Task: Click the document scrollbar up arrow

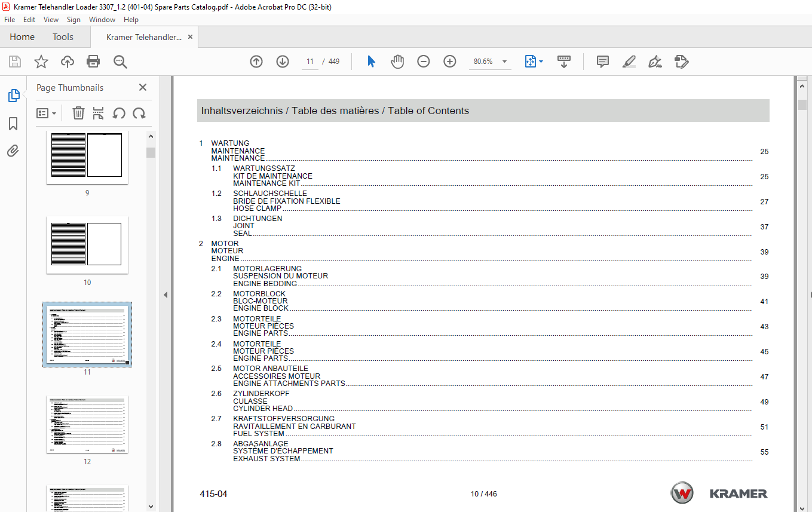Action: (802, 86)
